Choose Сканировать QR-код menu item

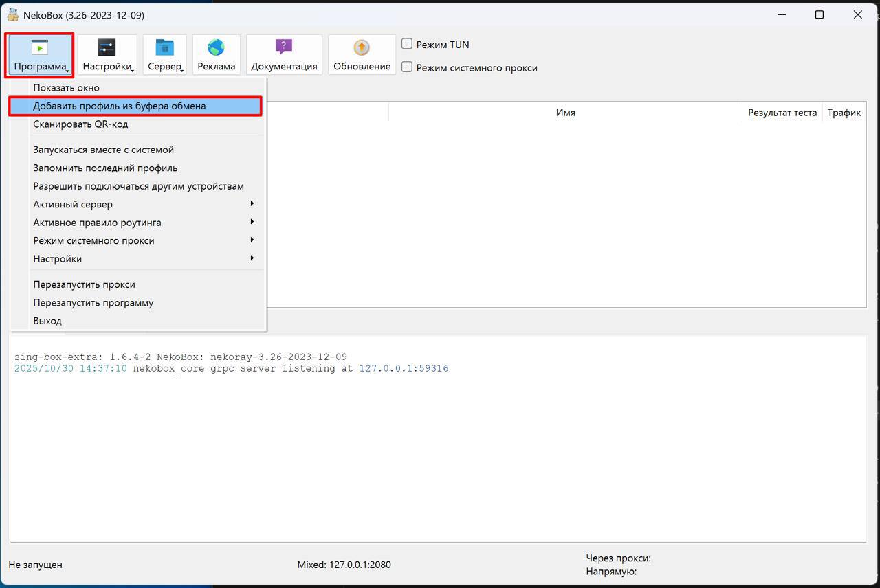point(80,124)
